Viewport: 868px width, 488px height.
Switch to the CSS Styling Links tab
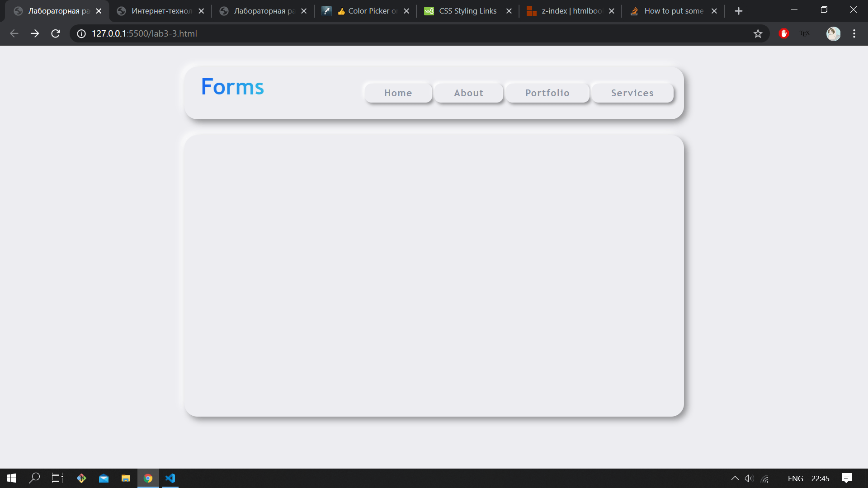pos(467,11)
